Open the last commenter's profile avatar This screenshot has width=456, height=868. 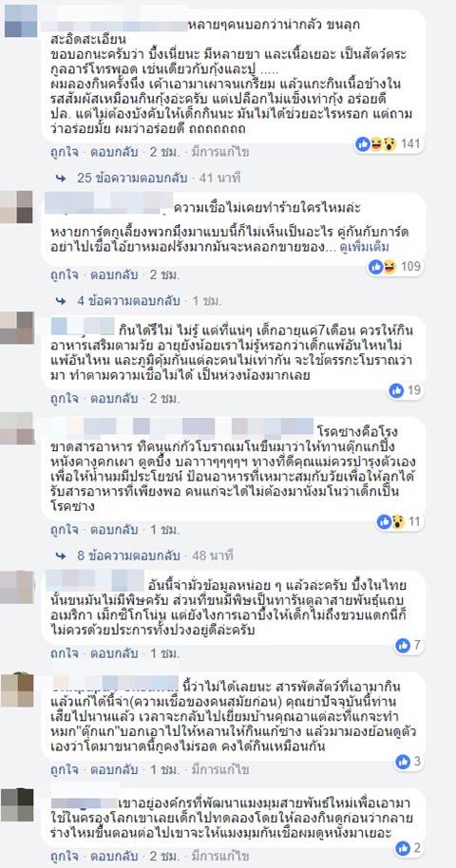[x=17, y=805]
